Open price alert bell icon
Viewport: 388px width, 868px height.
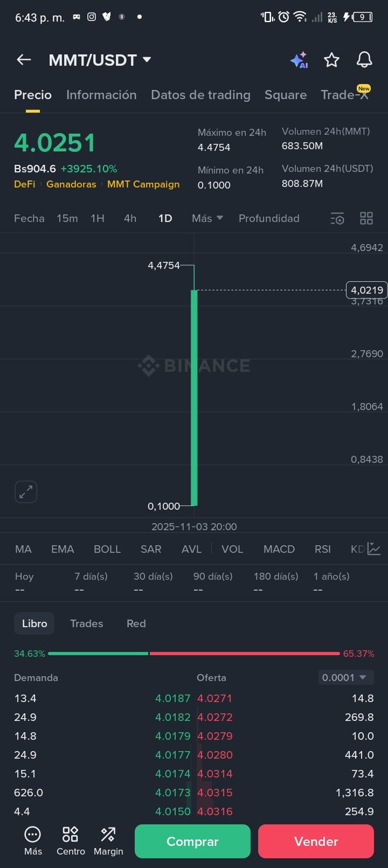click(x=364, y=60)
